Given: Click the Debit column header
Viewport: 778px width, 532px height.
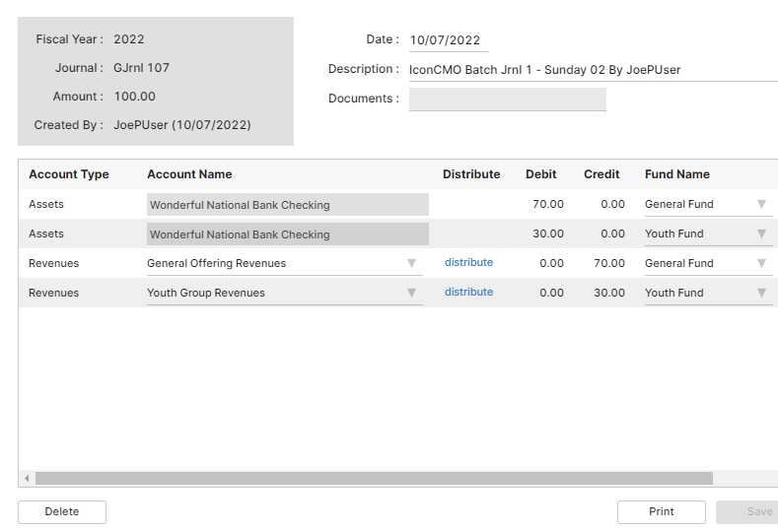Looking at the screenshot, I should (540, 174).
